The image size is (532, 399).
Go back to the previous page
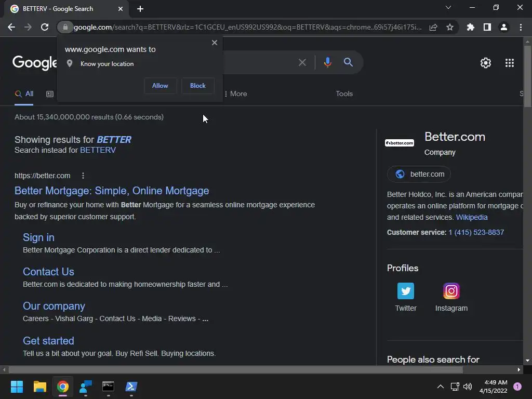(x=11, y=27)
